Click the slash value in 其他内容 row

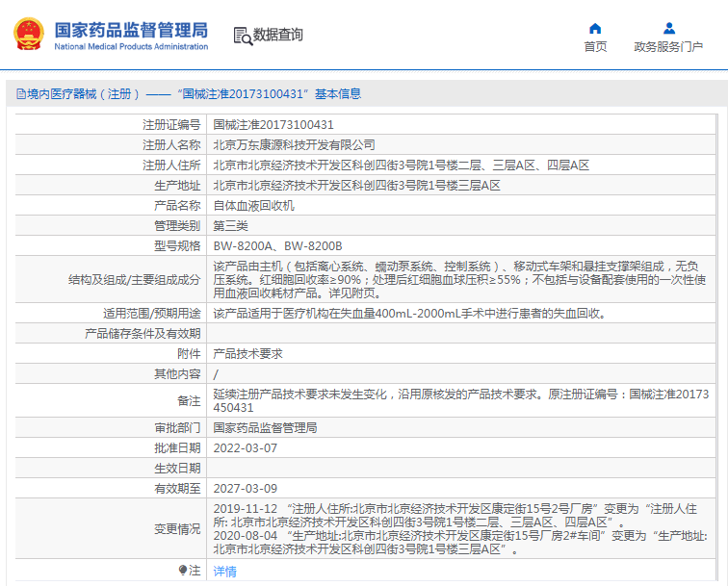(216, 374)
